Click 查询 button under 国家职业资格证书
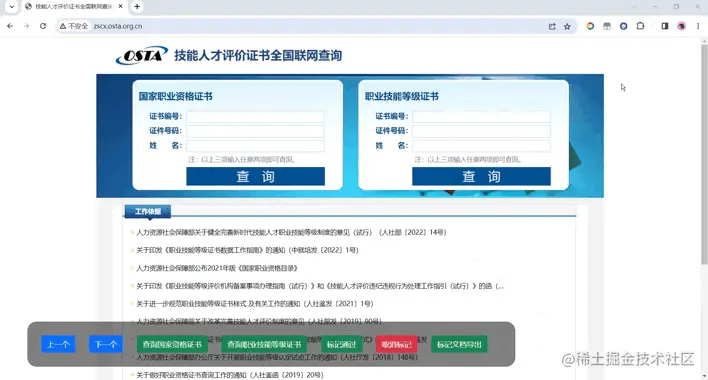 256,176
